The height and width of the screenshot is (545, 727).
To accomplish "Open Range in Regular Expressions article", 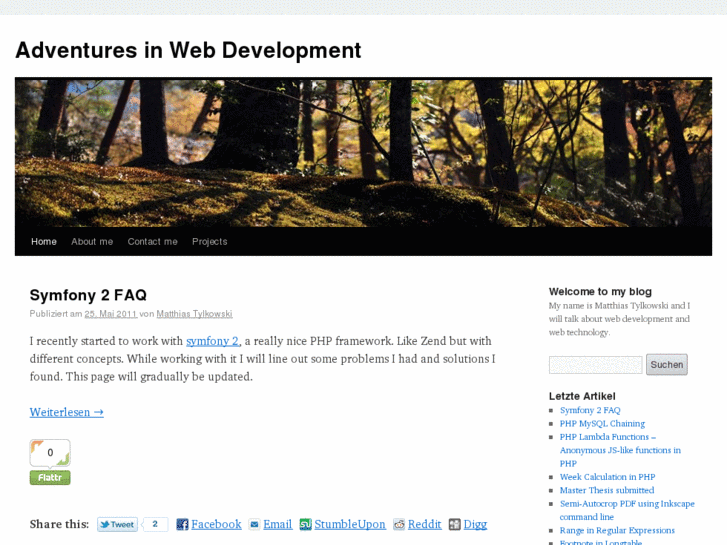I will click(617, 530).
